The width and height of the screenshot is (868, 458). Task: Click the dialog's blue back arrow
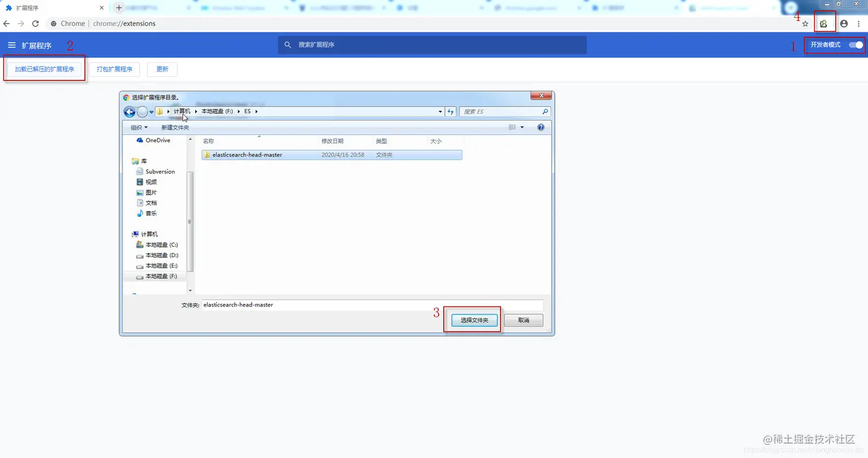[x=129, y=112]
